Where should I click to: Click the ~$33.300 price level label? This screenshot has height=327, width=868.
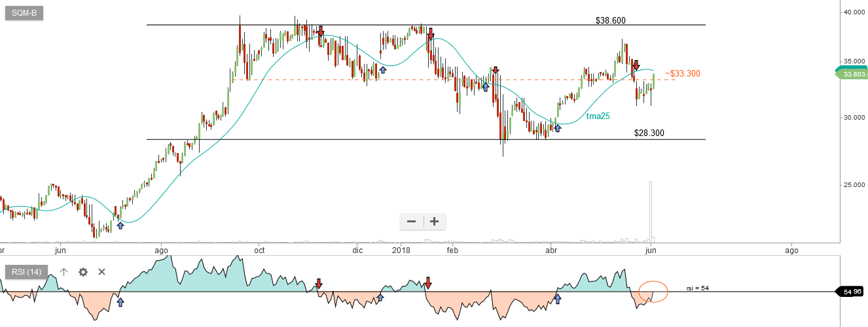tap(683, 73)
